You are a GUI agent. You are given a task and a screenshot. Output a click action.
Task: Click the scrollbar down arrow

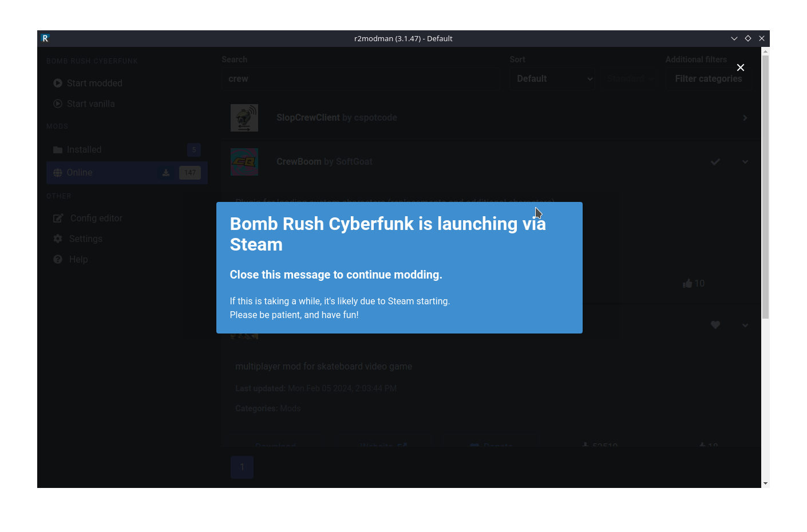click(765, 483)
